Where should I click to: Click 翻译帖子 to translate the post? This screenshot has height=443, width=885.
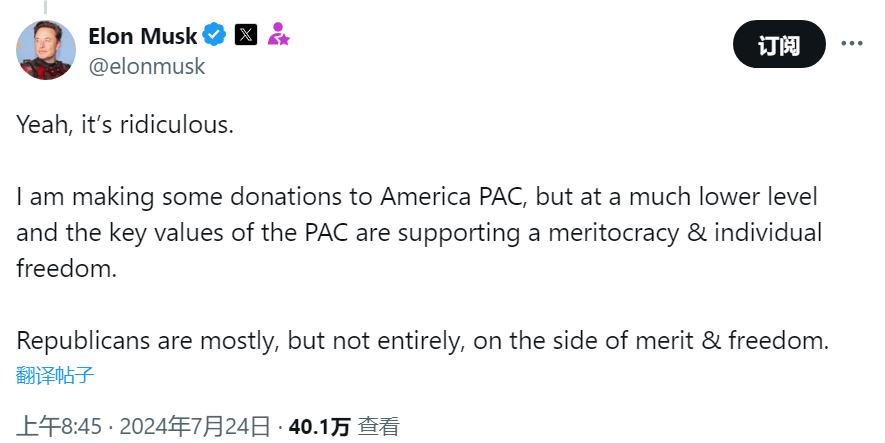coord(55,376)
